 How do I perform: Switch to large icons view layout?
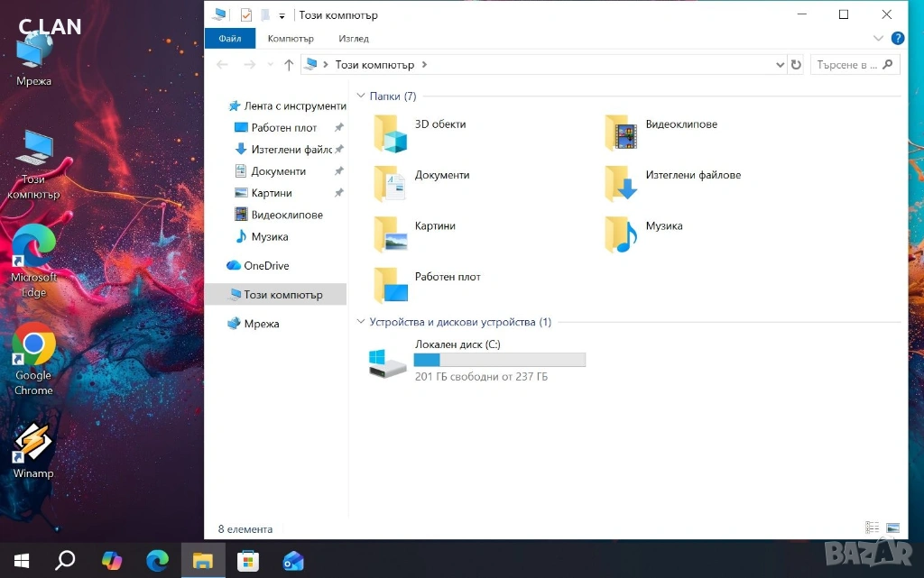(892, 528)
